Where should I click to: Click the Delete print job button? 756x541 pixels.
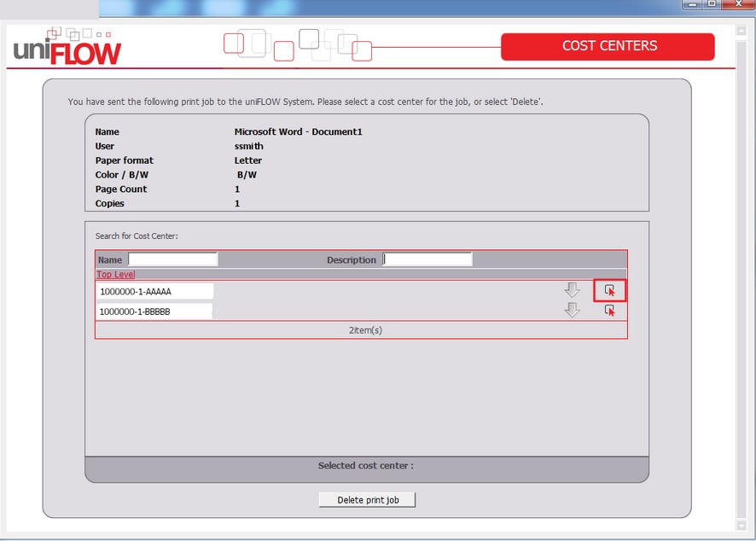(367, 500)
